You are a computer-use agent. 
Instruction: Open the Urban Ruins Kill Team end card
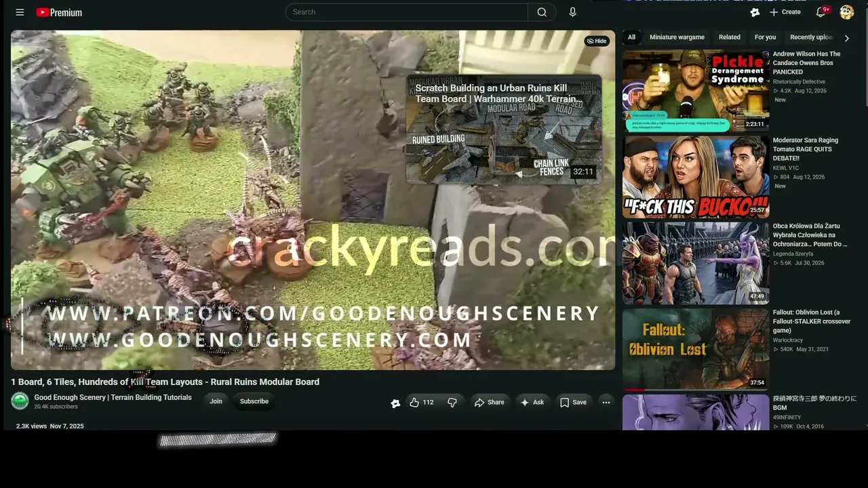(503, 129)
